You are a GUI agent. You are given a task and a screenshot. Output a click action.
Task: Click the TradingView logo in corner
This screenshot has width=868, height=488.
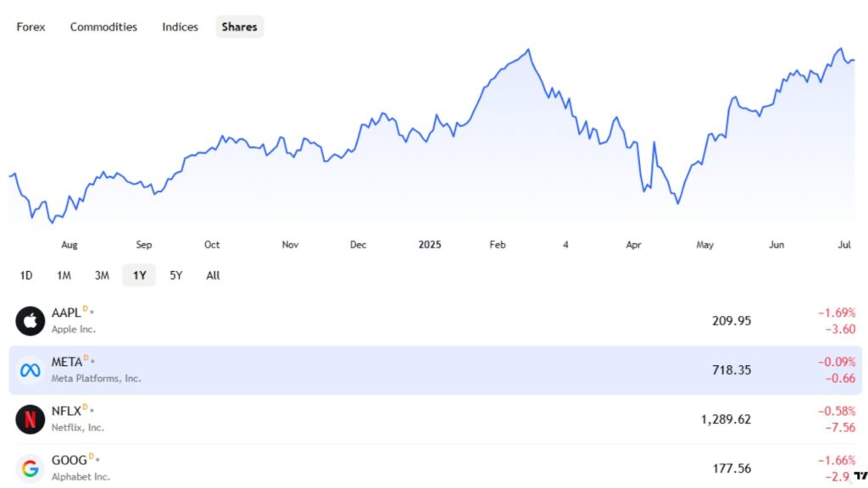pyautogui.click(x=860, y=474)
